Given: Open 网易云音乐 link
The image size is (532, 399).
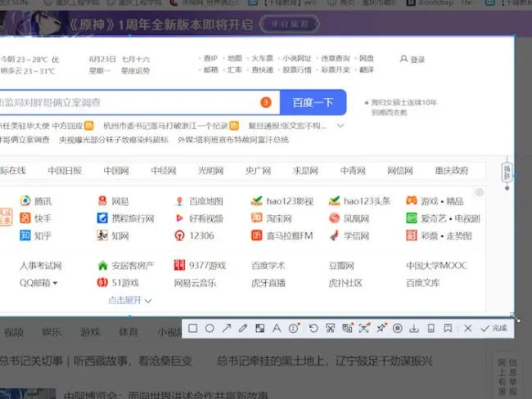Looking at the screenshot, I should pos(195,283).
